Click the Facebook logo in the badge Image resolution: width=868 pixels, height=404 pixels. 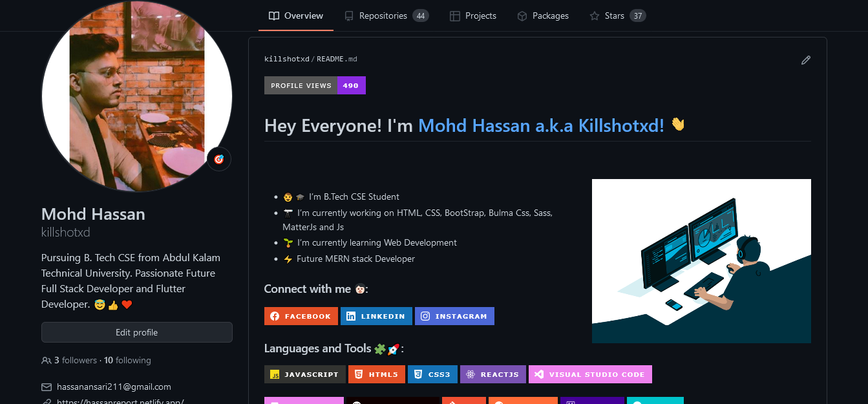275,316
